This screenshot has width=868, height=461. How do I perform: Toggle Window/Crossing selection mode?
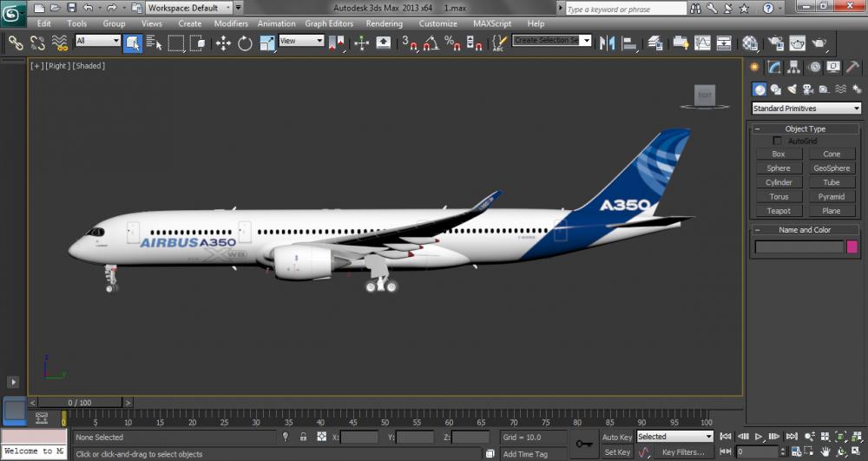[x=198, y=43]
